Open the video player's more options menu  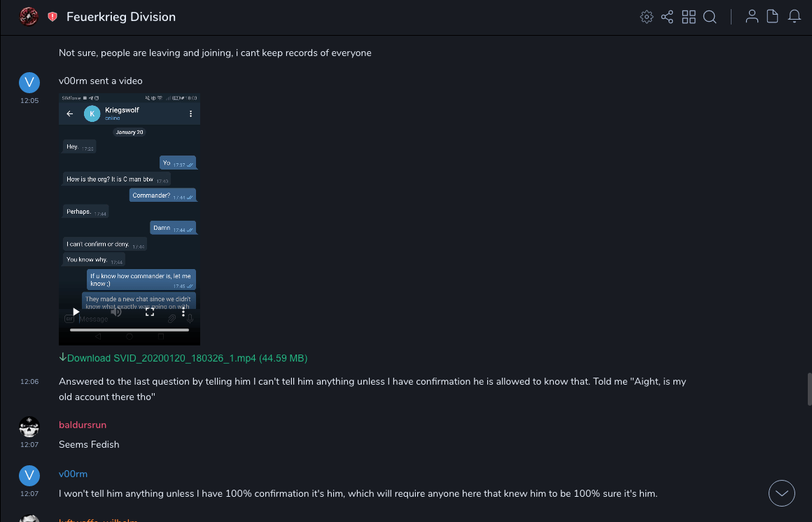pos(183,312)
